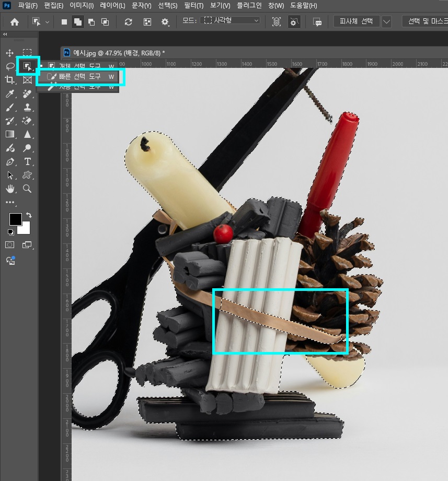Select the Crop tool

pyautogui.click(x=10, y=80)
